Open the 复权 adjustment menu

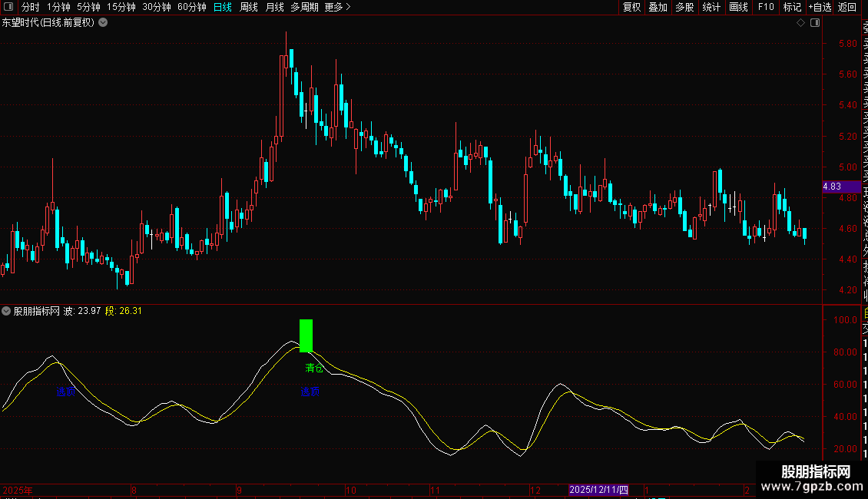click(631, 7)
